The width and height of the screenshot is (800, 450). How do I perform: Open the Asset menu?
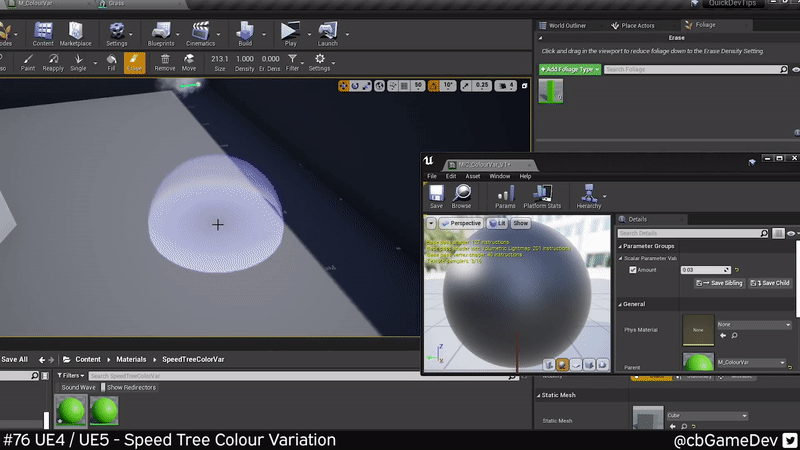pyautogui.click(x=473, y=176)
